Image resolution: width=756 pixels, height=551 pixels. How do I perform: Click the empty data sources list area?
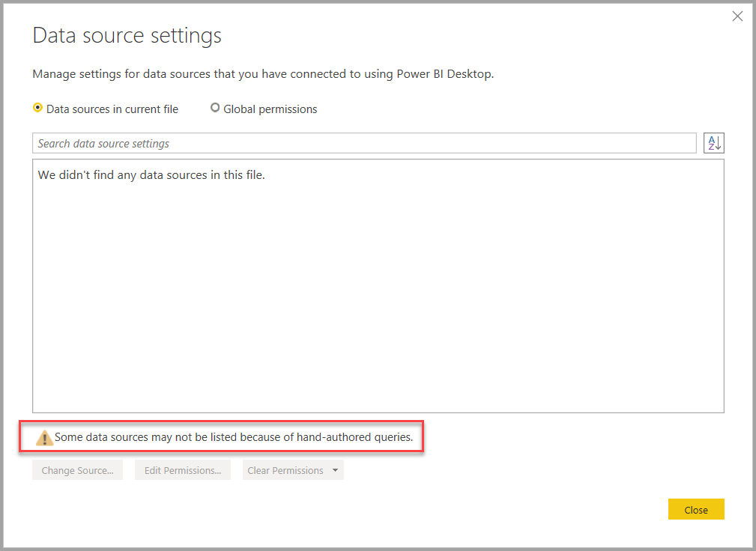[x=378, y=299]
